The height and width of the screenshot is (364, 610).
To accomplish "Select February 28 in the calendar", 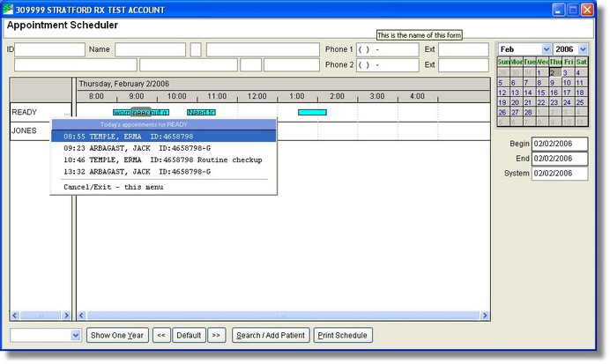I will click(x=528, y=113).
